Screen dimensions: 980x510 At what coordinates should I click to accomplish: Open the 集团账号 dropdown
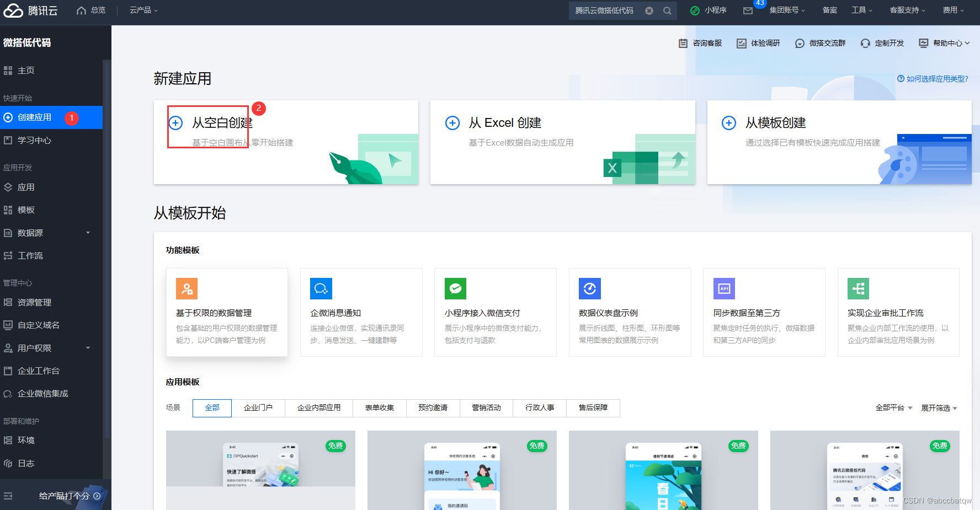pos(787,10)
